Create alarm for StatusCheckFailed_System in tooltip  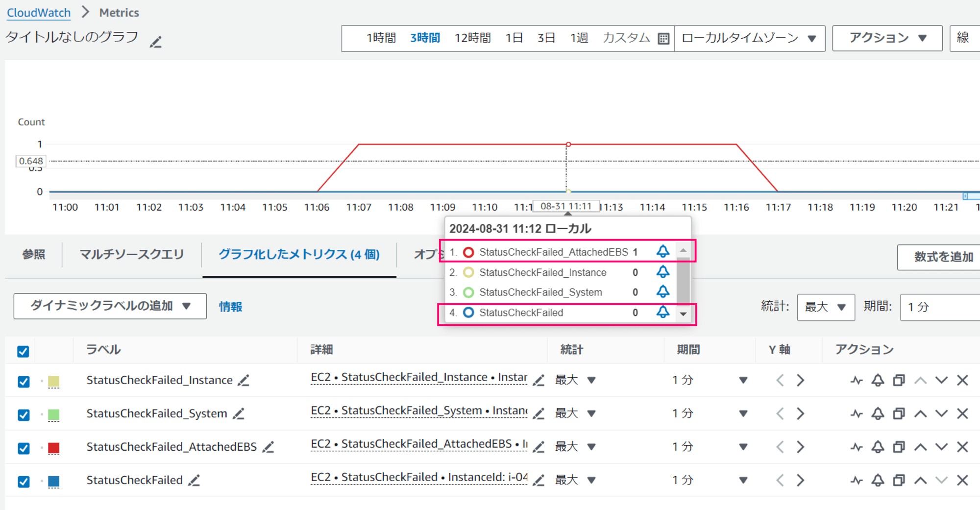(662, 292)
